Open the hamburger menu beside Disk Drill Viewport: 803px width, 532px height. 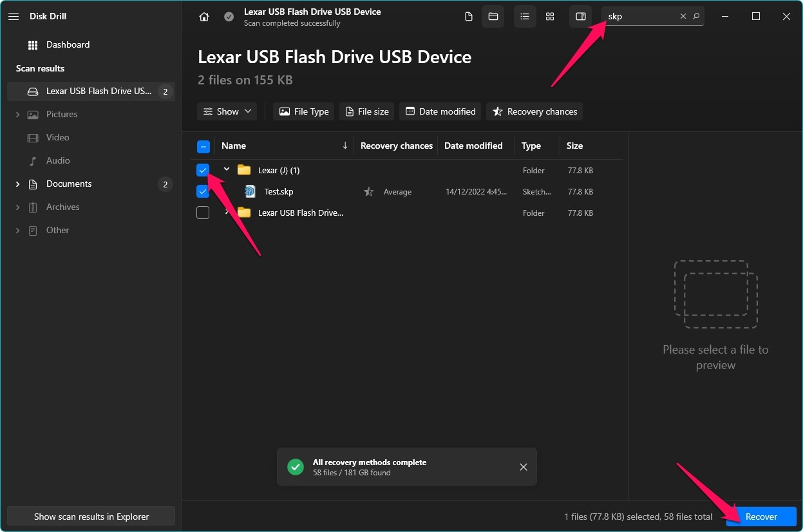click(14, 16)
